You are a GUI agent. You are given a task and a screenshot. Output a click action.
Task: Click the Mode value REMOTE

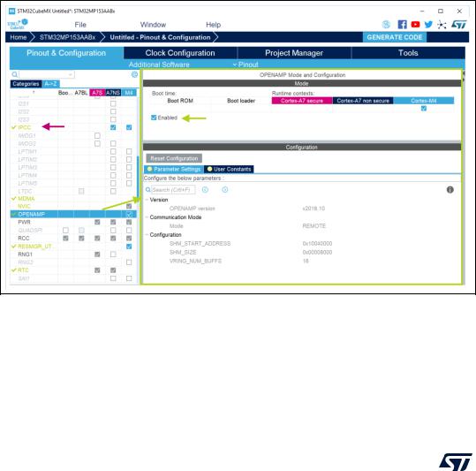314,226
